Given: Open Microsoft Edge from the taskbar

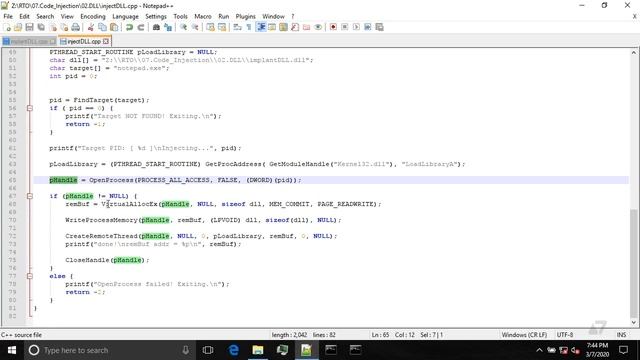Looking at the screenshot, I should [233, 350].
